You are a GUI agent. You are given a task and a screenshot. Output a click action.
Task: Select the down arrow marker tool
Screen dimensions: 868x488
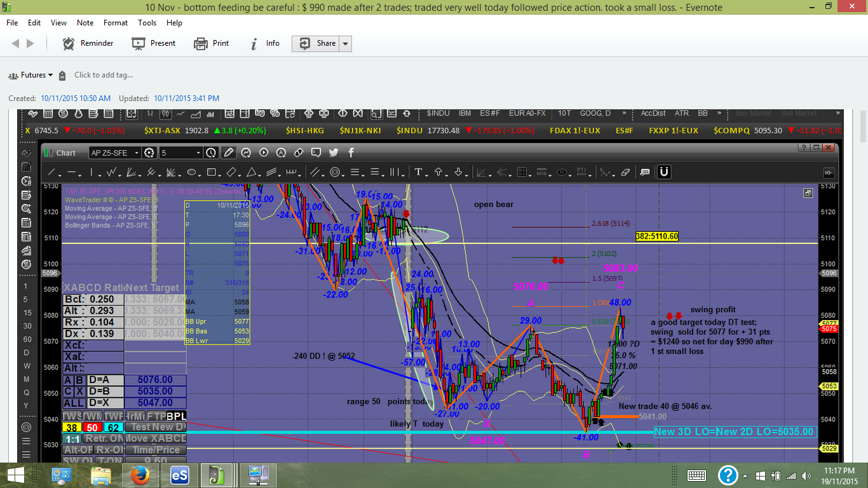point(459,172)
